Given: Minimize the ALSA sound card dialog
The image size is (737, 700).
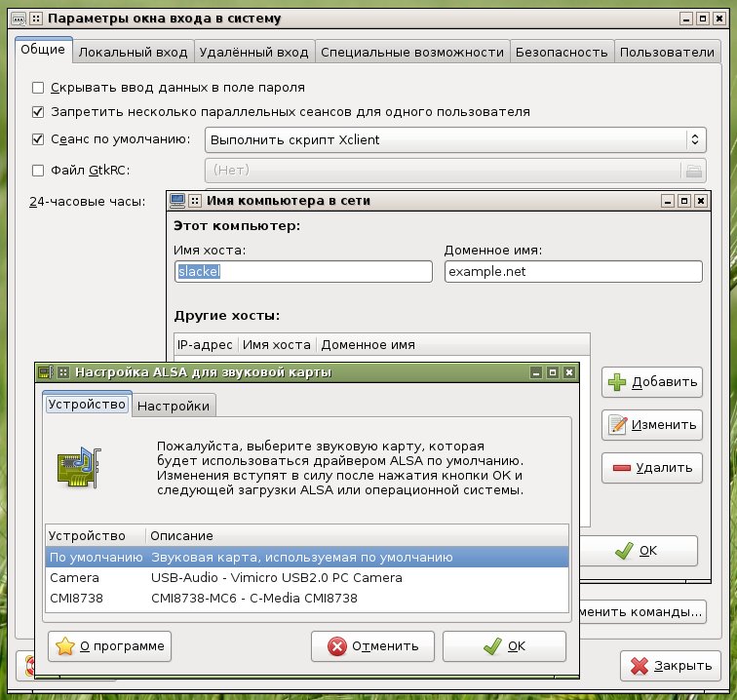Looking at the screenshot, I should coord(536,372).
